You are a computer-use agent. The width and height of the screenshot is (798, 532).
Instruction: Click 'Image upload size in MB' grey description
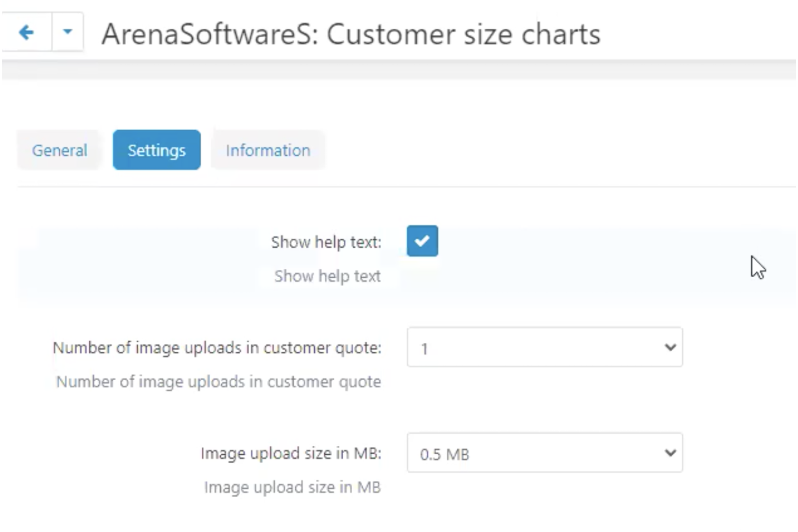(x=292, y=488)
